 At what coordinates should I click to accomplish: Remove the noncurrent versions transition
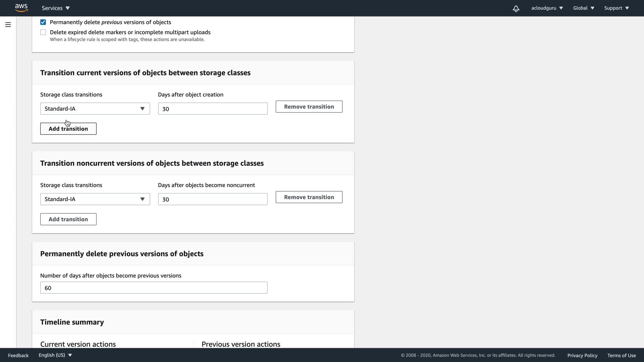[309, 197]
